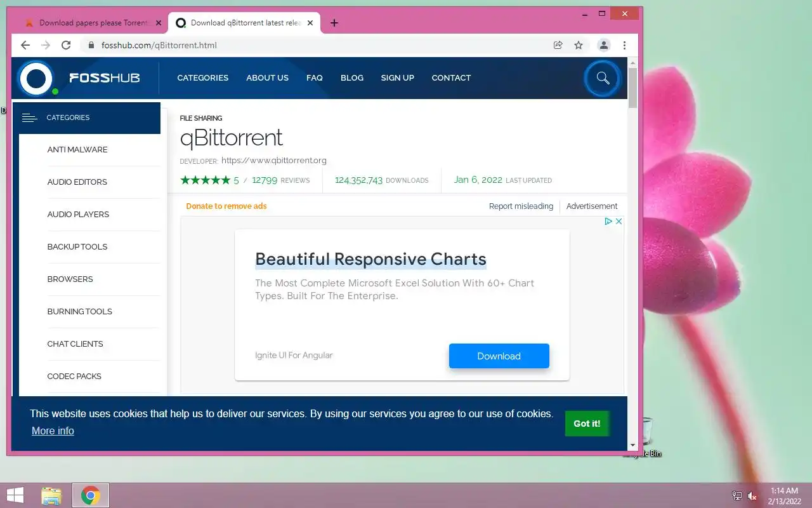This screenshot has height=508, width=812.
Task: Open the Windows Start button
Action: [15, 495]
